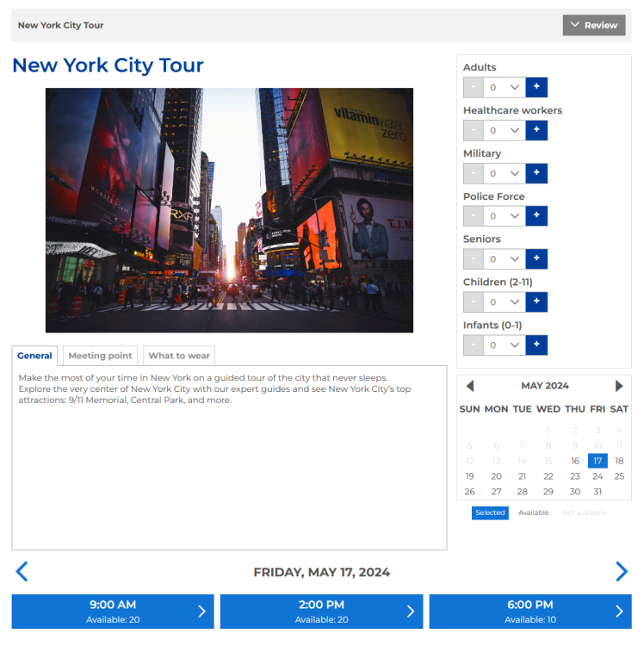The image size is (644, 646).
Task: Advance to next day with right arrow
Action: 621,571
